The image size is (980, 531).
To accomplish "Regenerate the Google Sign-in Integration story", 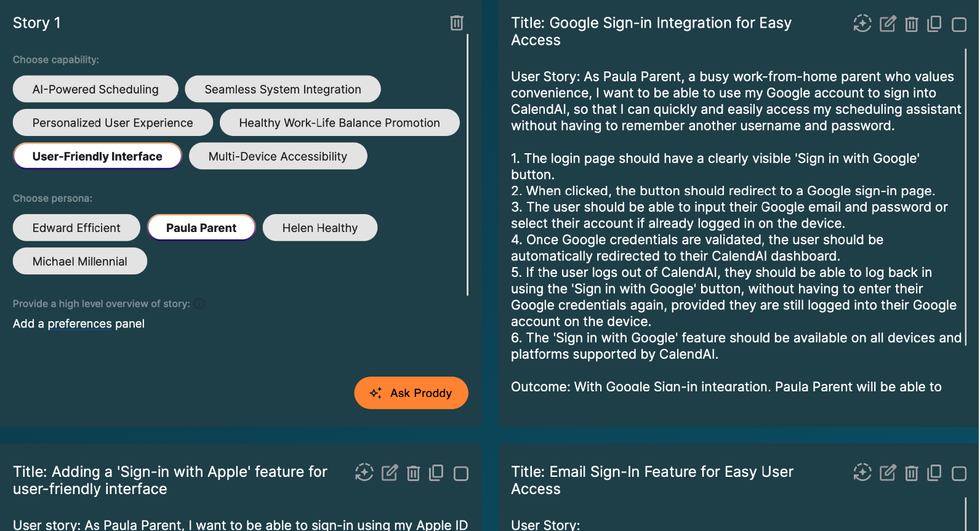I will point(862,23).
